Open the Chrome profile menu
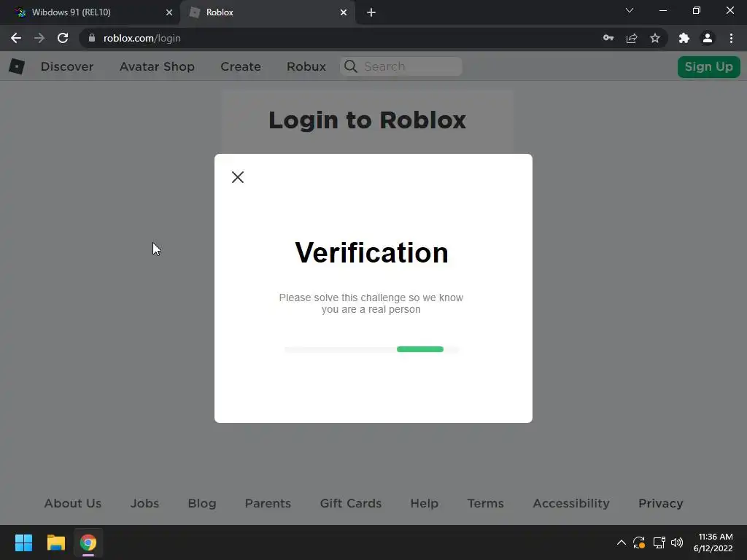 pos(708,38)
